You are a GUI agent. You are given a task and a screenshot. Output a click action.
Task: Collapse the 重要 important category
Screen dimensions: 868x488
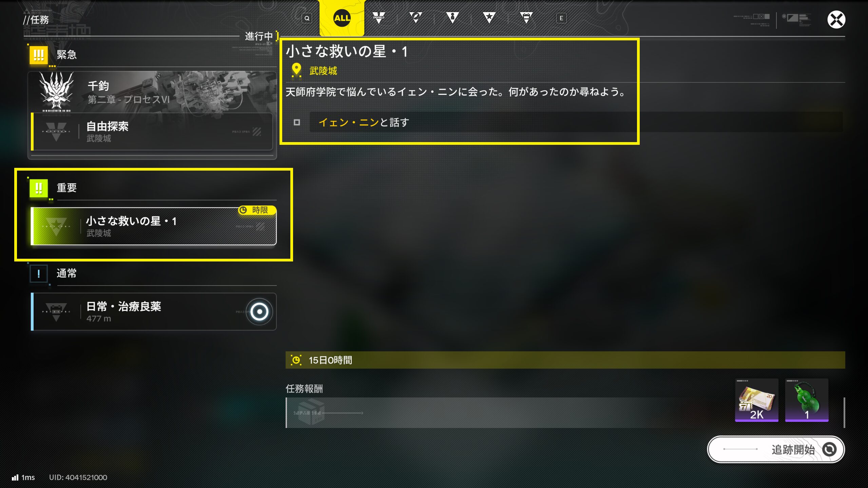[152, 188]
